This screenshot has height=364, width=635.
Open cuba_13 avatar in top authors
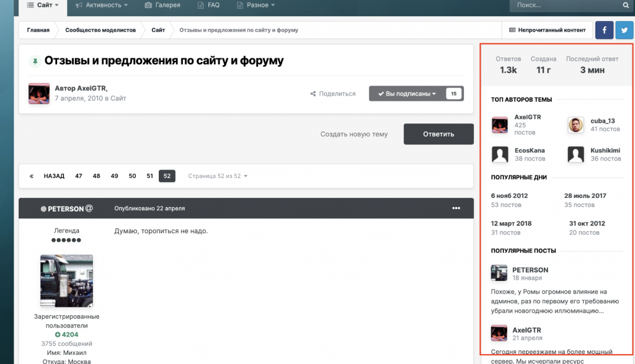coord(575,125)
